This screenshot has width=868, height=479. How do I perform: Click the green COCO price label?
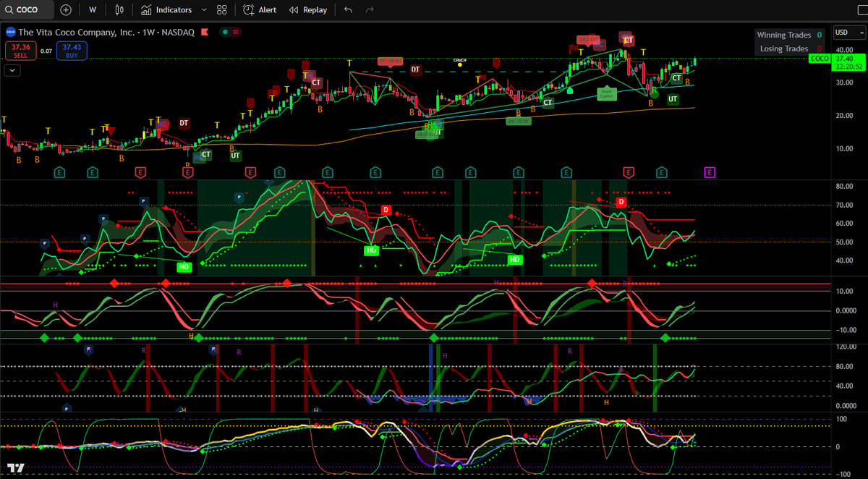click(x=819, y=59)
